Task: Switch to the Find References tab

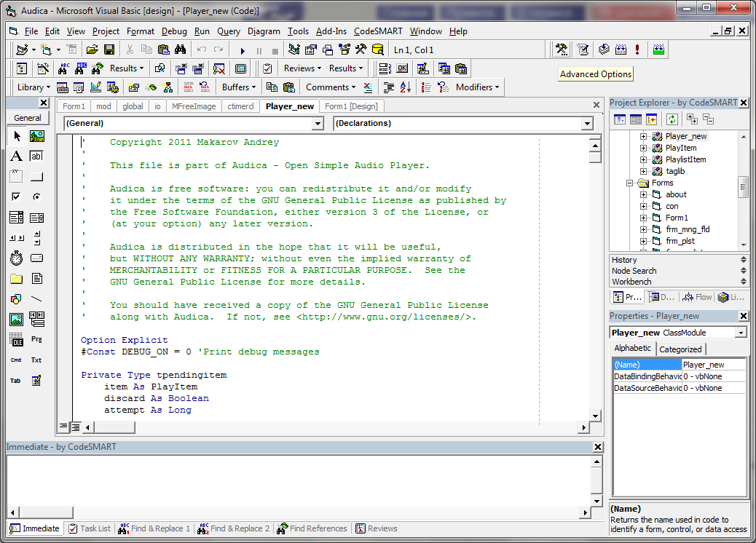Action: coord(312,528)
